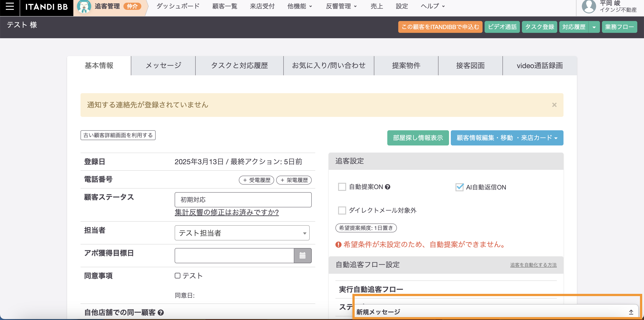Click the 顧客ステータス 初期対応 field

[x=243, y=200]
